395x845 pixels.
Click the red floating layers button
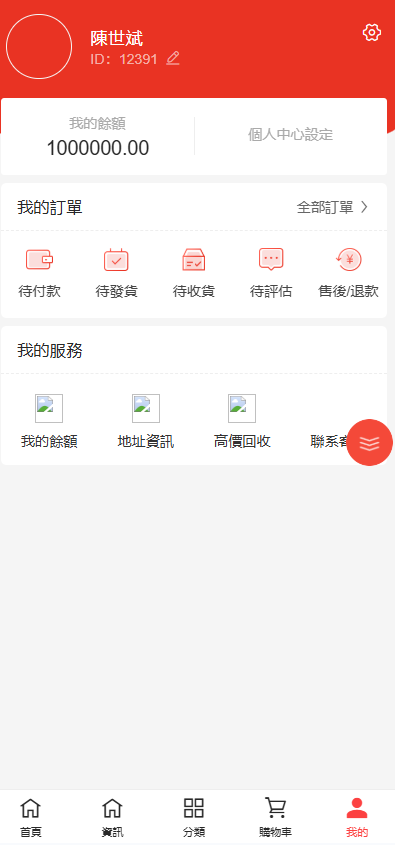(370, 442)
